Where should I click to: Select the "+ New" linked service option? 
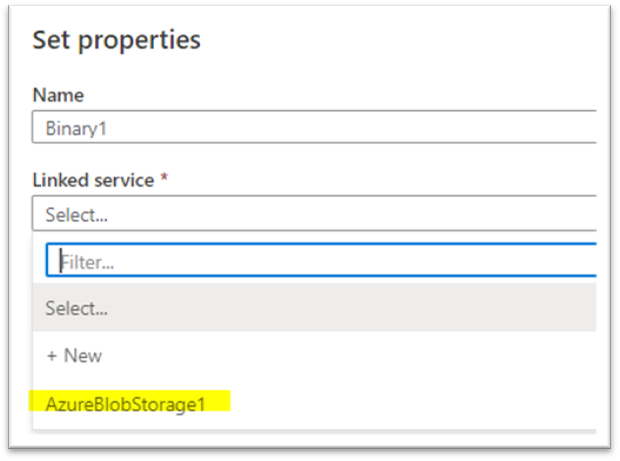tap(73, 356)
